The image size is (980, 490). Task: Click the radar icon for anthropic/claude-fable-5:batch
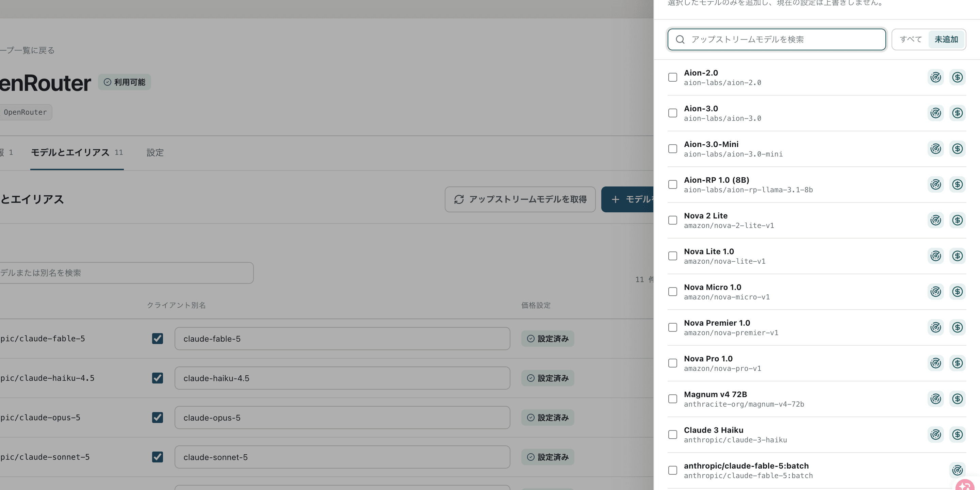[x=957, y=471]
